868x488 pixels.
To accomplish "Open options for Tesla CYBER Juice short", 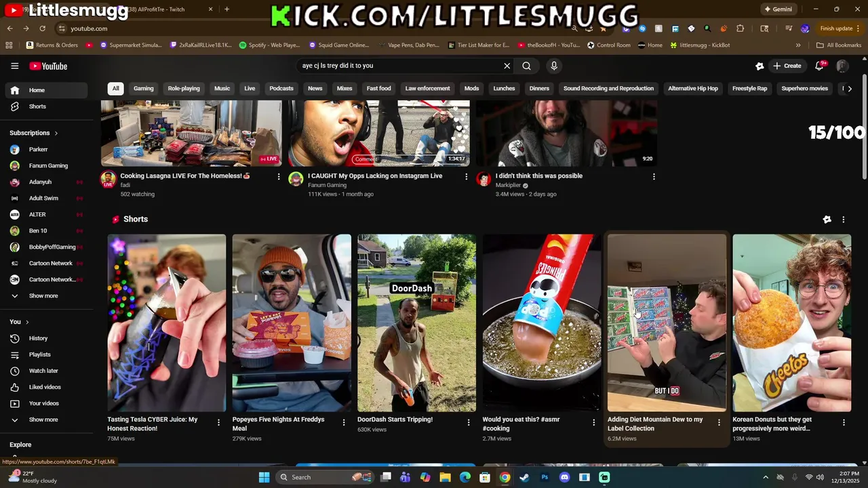I will tap(218, 422).
